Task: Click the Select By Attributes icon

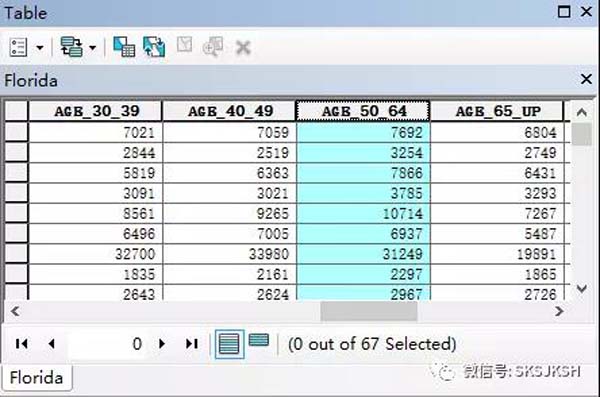Action: [x=124, y=47]
